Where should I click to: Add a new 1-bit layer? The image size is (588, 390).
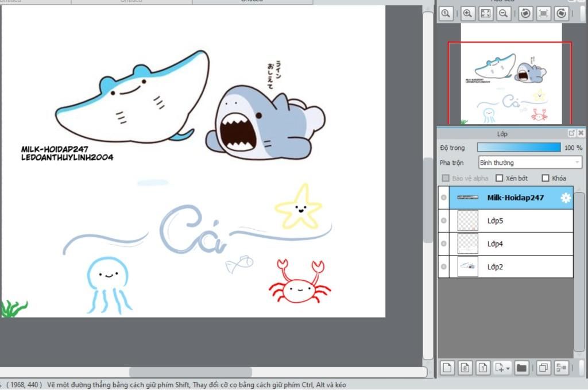tap(483, 368)
